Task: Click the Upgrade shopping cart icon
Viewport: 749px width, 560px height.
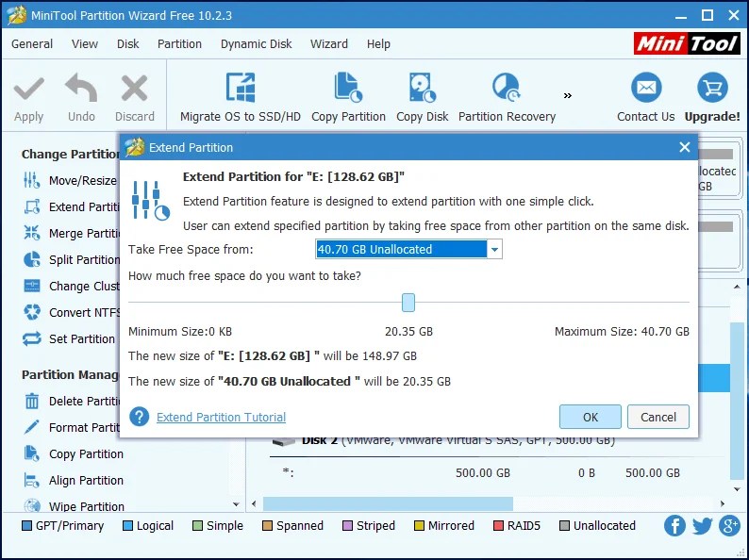Action: 712,88
